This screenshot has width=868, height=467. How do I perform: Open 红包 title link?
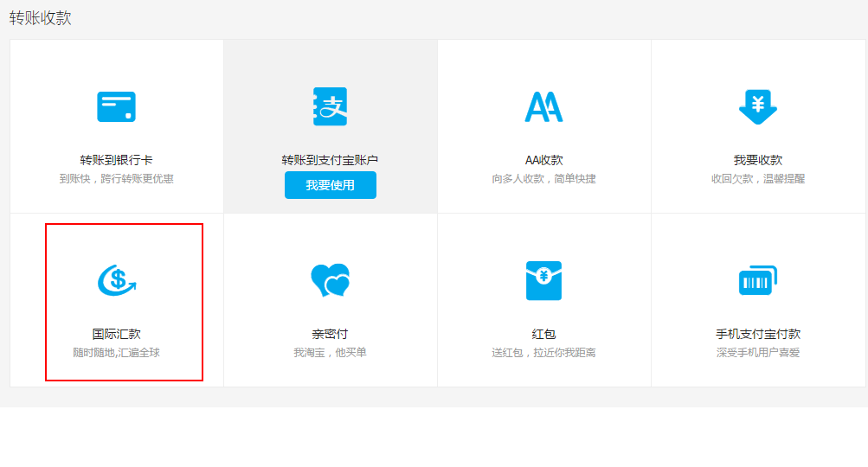click(x=543, y=334)
